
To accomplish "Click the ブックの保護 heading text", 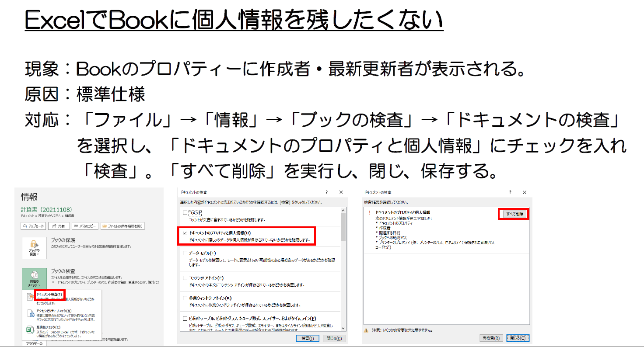I will pos(64,240).
